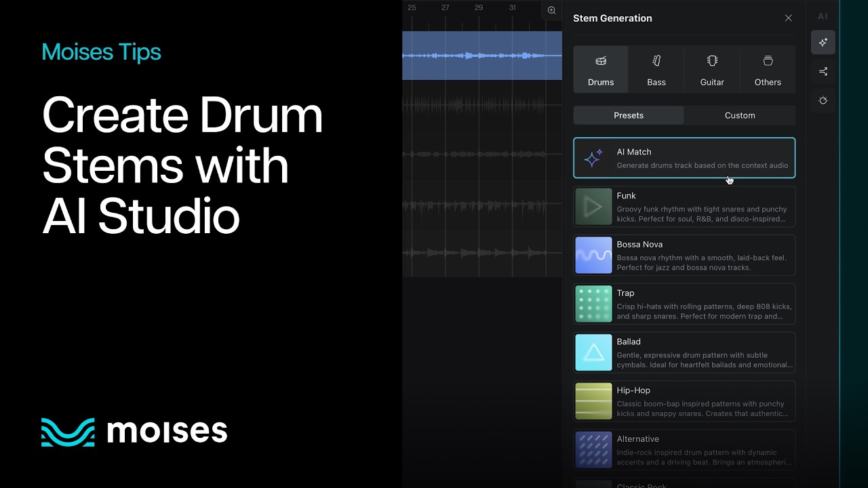The image size is (868, 488).
Task: Select the Hip-Hop preset thumbnail
Action: (x=593, y=401)
